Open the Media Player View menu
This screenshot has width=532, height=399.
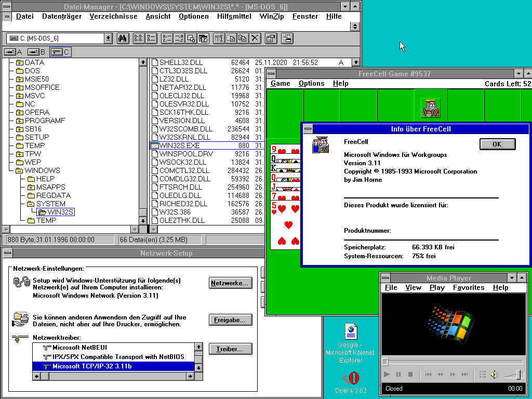413,288
